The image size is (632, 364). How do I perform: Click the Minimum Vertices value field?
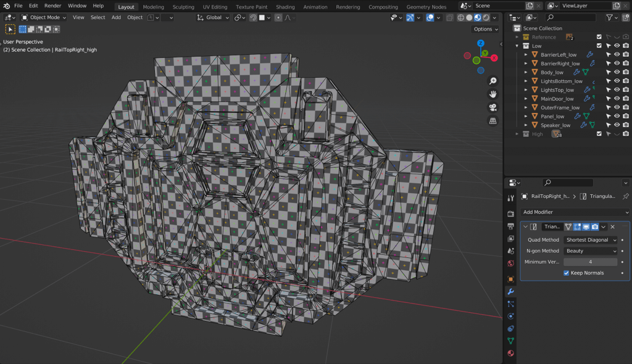coord(590,262)
